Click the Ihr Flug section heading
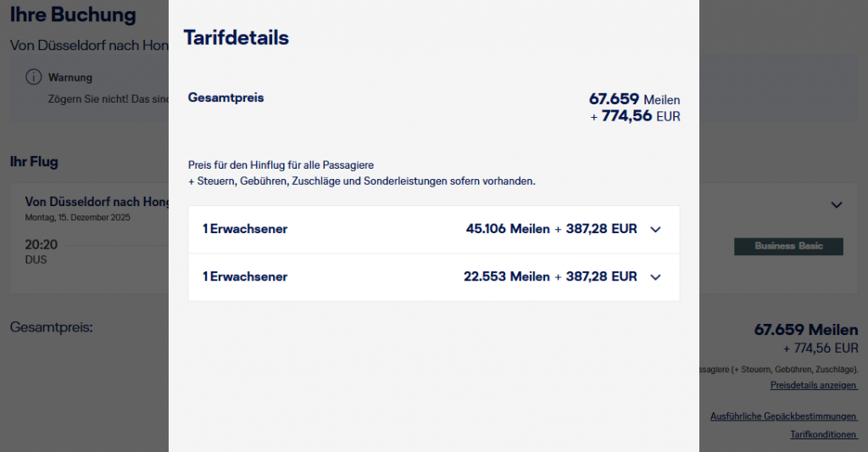This screenshot has height=452, width=868. tap(34, 161)
